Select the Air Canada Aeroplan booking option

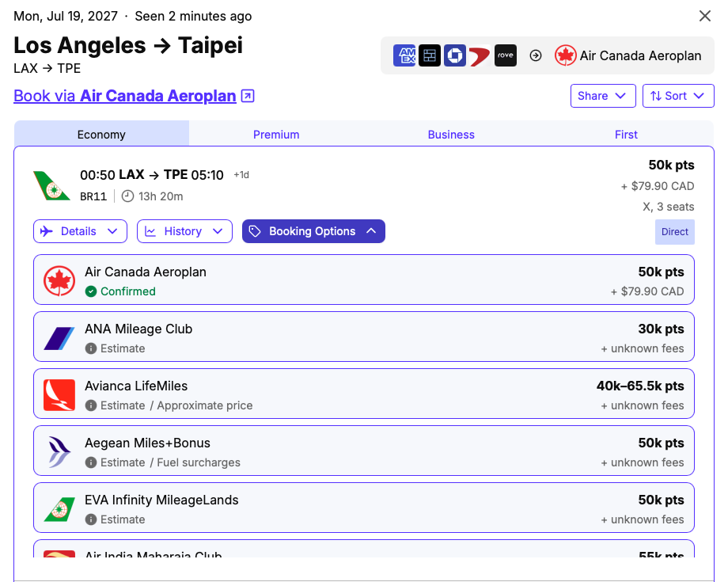(x=363, y=280)
